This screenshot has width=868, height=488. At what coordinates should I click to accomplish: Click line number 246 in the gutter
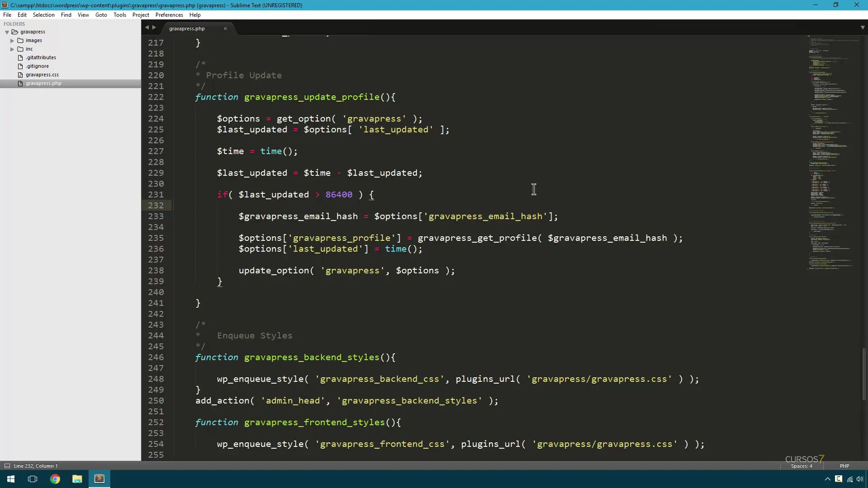tap(156, 357)
